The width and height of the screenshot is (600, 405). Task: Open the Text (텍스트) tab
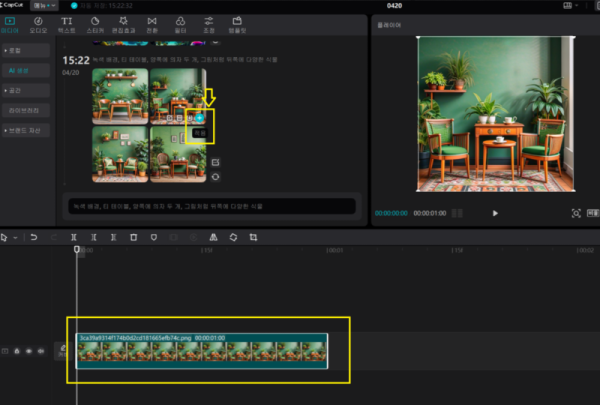pyautogui.click(x=67, y=23)
